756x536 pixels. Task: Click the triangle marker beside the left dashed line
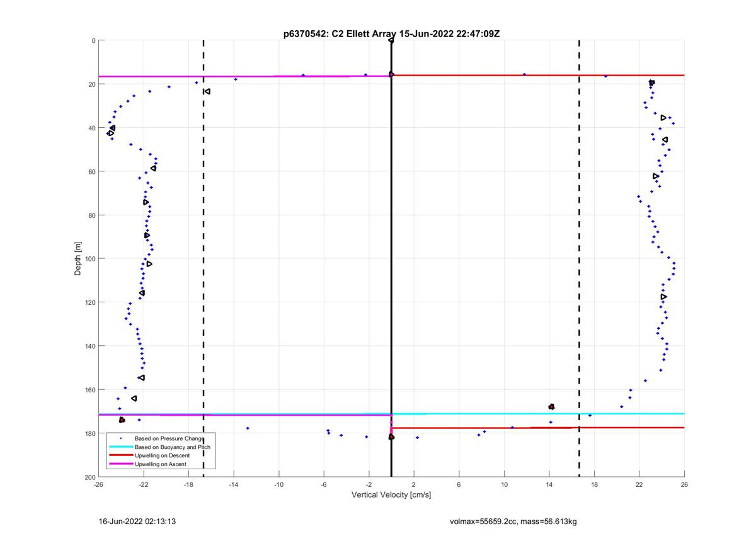207,91
